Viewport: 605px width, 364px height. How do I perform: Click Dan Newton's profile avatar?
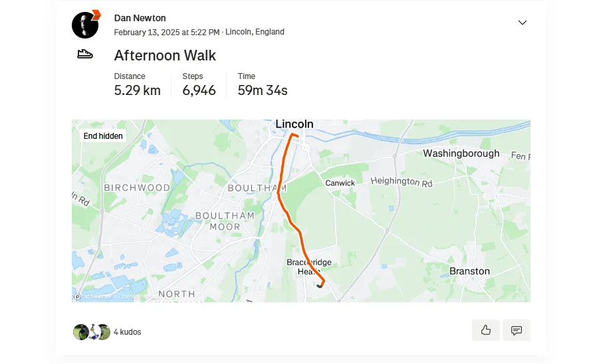tap(85, 25)
